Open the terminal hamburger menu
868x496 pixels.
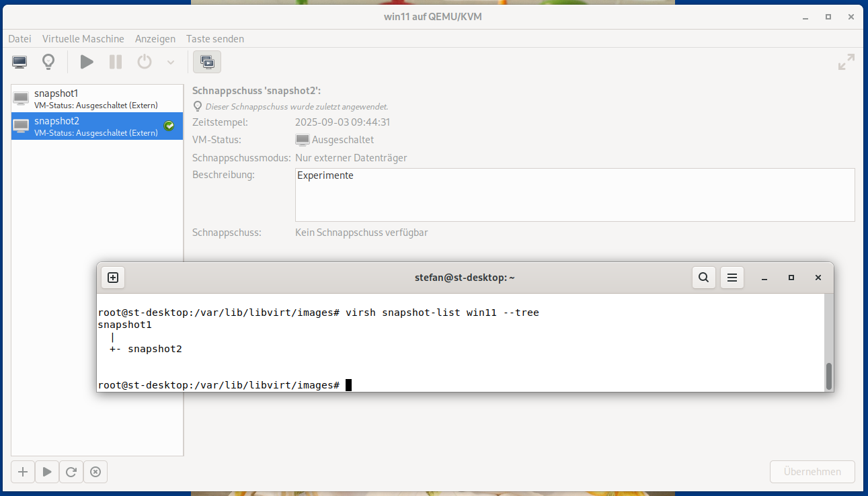(732, 278)
